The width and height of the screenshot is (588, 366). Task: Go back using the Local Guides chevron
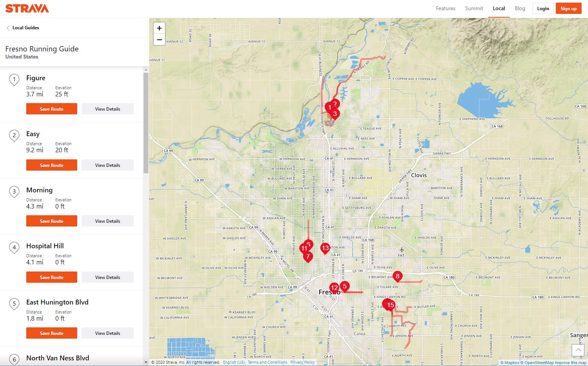[8, 28]
